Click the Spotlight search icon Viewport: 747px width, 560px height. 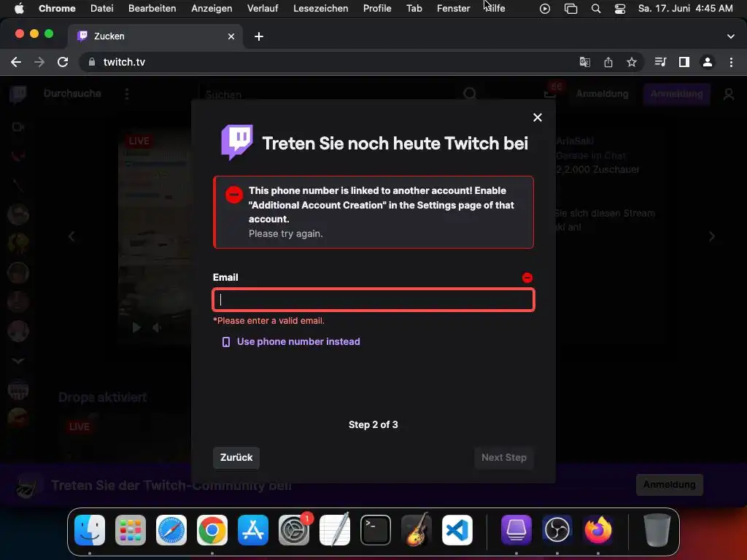click(595, 9)
